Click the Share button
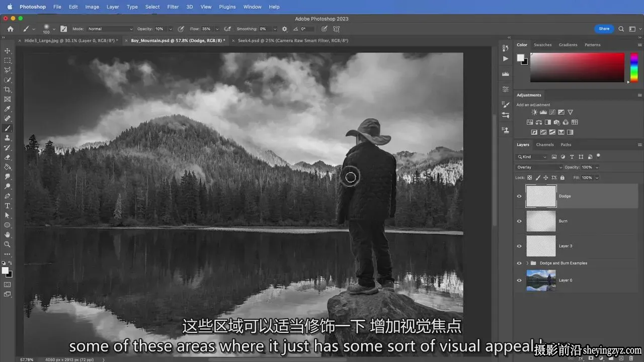The image size is (644, 362). (x=604, y=29)
